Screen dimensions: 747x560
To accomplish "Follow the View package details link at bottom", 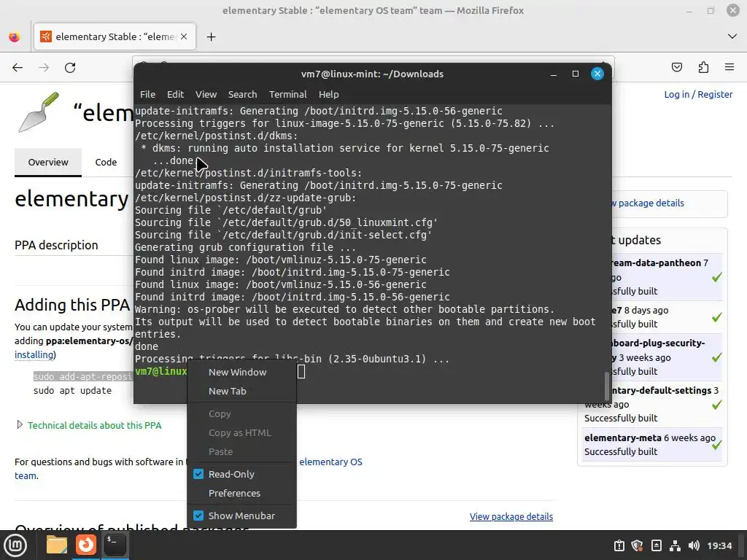I will pos(511,516).
